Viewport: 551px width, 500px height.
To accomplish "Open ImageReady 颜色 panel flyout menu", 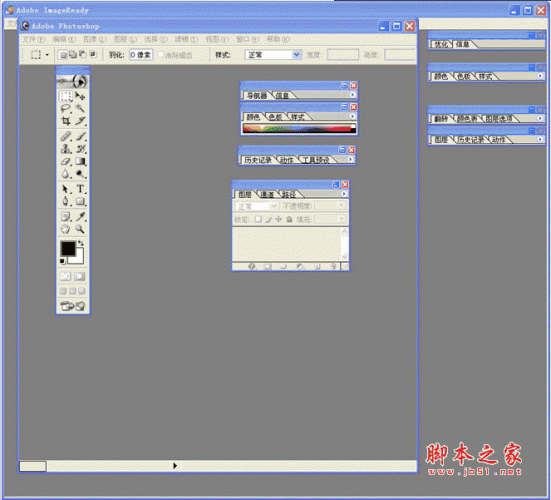I will pyautogui.click(x=540, y=76).
